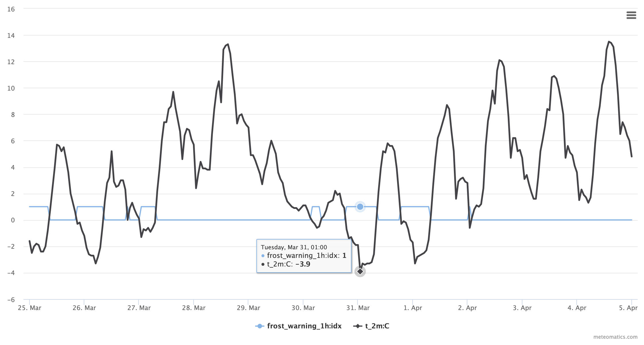Viewport: 644px width, 345px height.
Task: Click the y-axis label −6
Action: click(x=11, y=300)
